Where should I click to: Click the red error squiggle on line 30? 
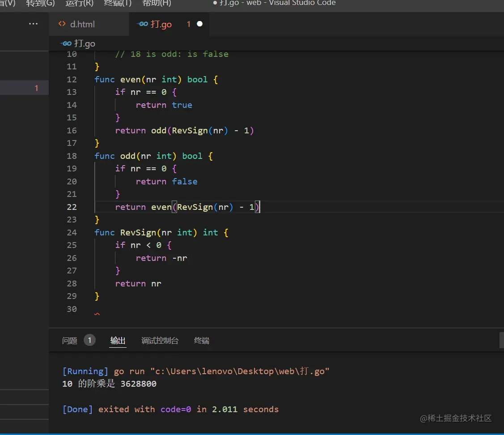coord(97,314)
